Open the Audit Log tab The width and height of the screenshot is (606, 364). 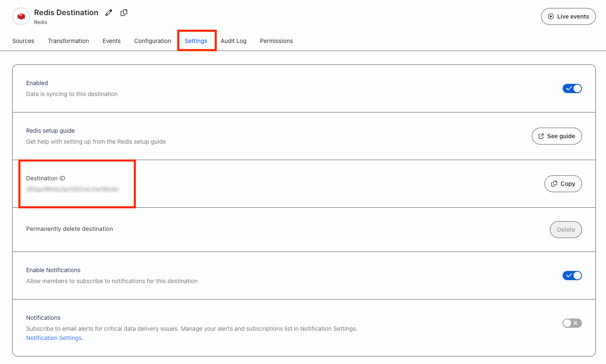(233, 41)
